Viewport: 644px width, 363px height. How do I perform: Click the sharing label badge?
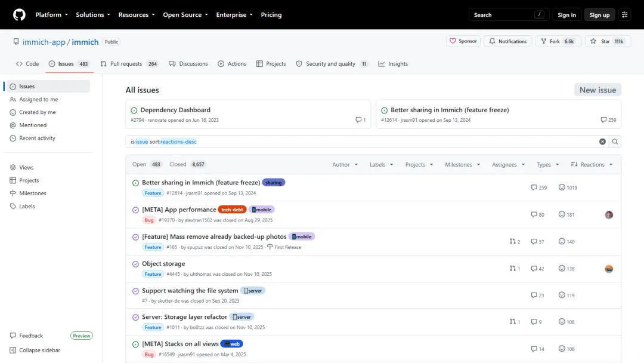(x=274, y=183)
